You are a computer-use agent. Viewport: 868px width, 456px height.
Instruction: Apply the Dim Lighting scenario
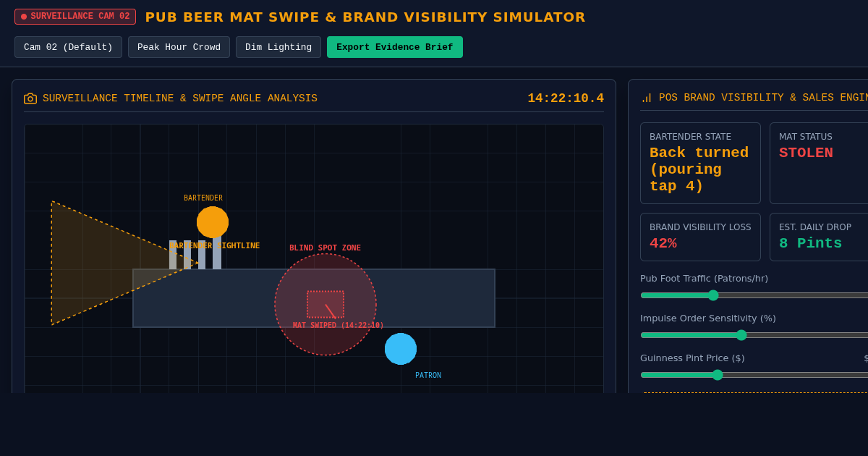coord(278,47)
